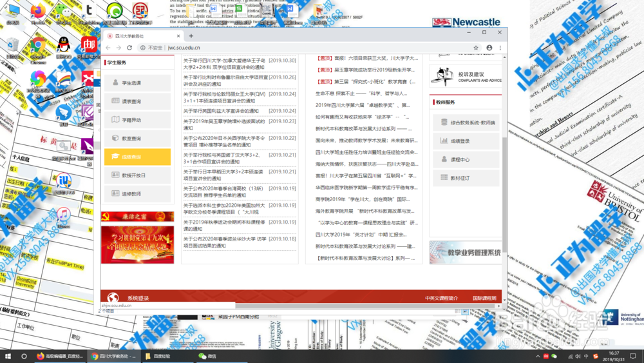Click the page vertical scrollbar thumb
This screenshot has height=363, width=644.
(504, 194)
